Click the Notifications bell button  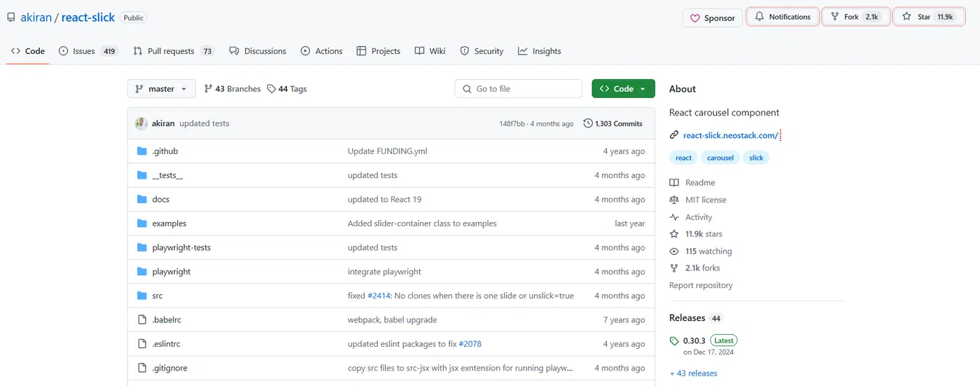783,17
